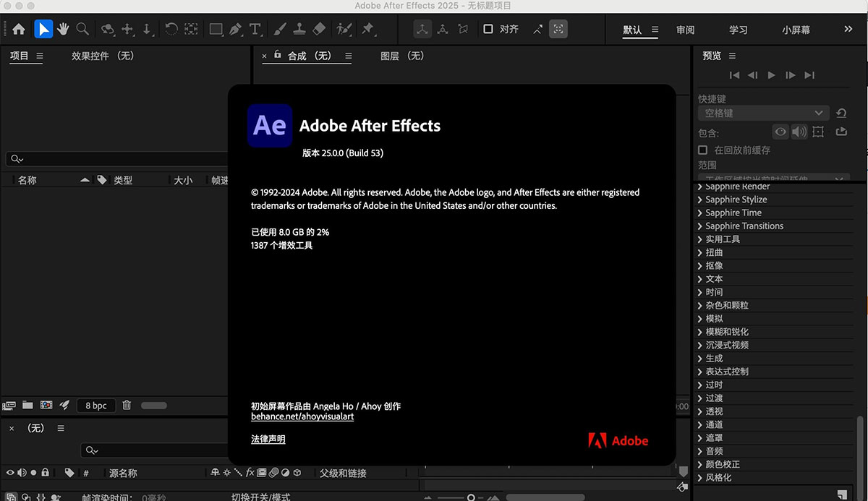Open the 法律声明 link
The image size is (868, 501).
pyautogui.click(x=267, y=439)
